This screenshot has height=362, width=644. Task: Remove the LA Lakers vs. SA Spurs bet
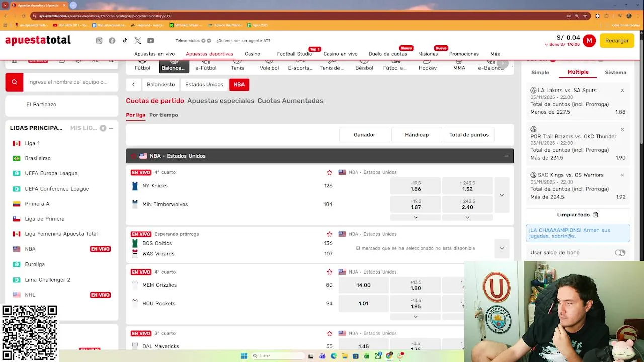point(622,90)
